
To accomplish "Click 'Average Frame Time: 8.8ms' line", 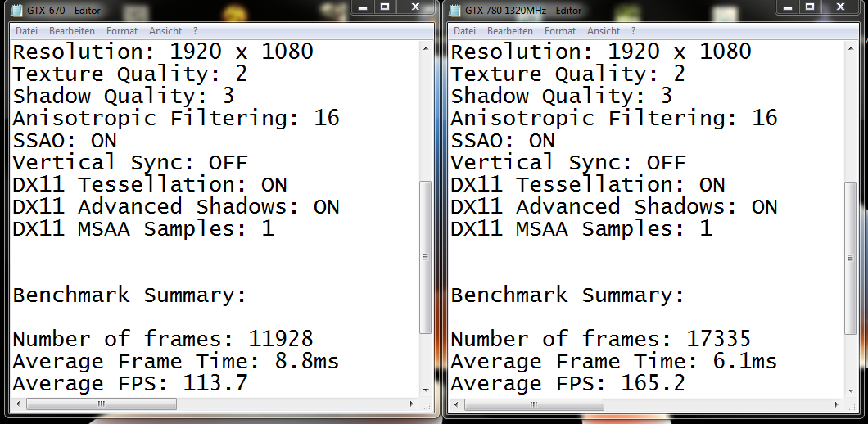I will (175, 362).
